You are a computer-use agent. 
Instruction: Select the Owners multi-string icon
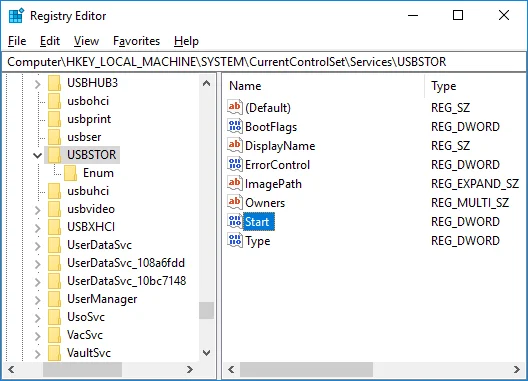(x=235, y=202)
